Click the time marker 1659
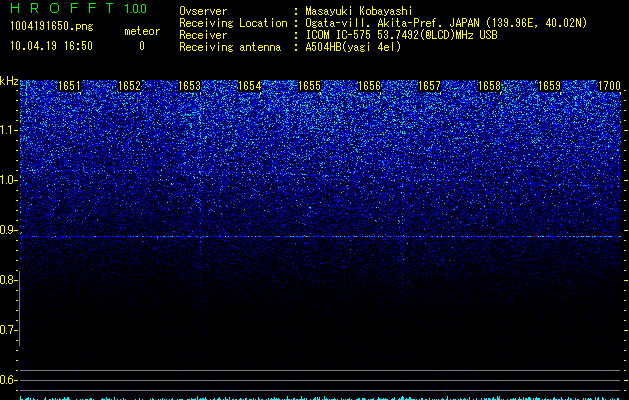This screenshot has width=629, height=400. [x=549, y=86]
